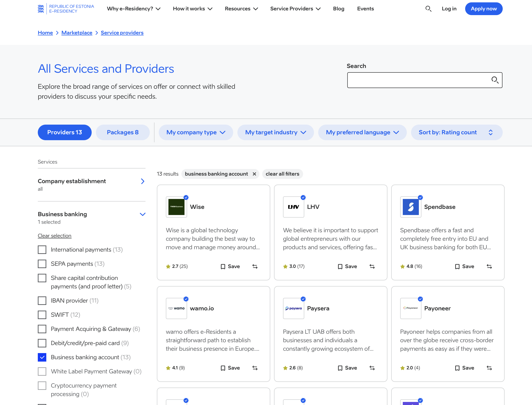Click clear all filters chip
532x405 pixels.
coord(282,174)
